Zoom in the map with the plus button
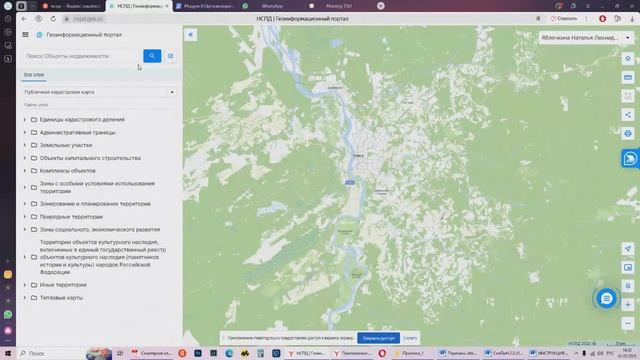This screenshot has width=640, height=360. point(628,304)
